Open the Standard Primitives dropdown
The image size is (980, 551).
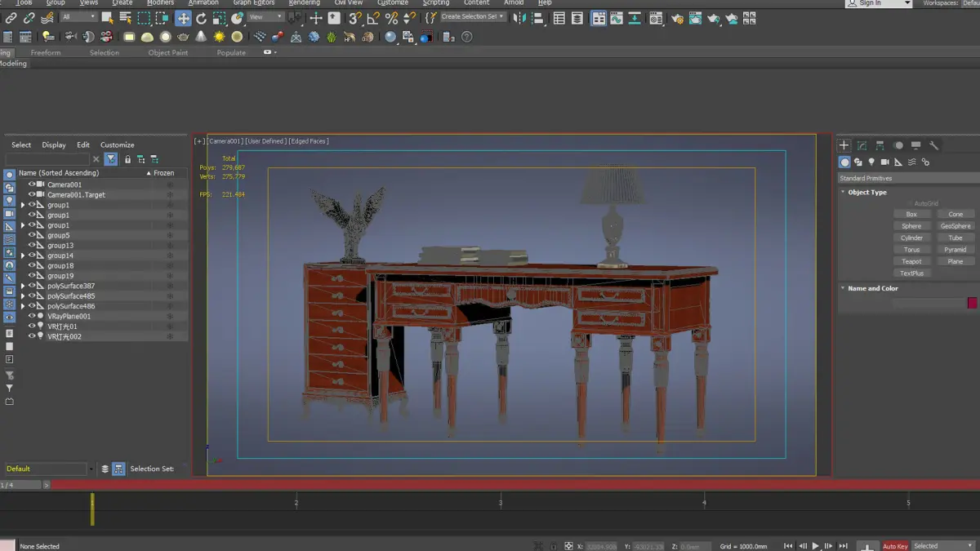(906, 178)
